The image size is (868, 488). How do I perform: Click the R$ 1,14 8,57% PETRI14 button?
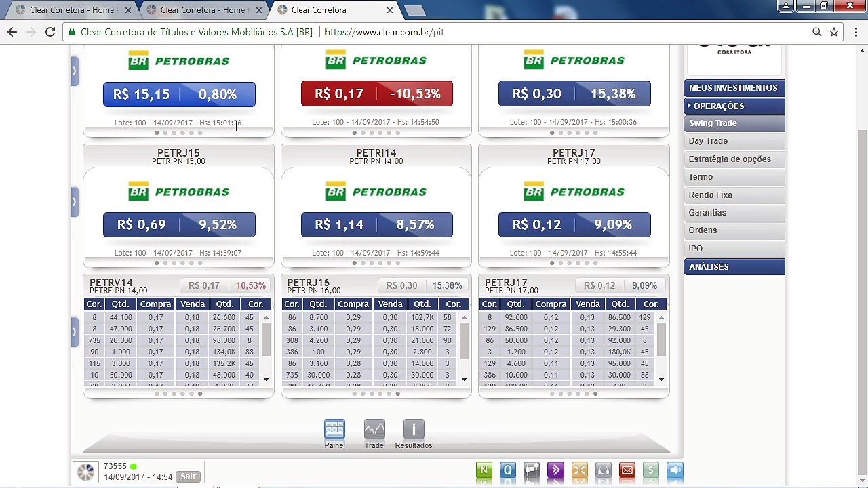click(377, 224)
